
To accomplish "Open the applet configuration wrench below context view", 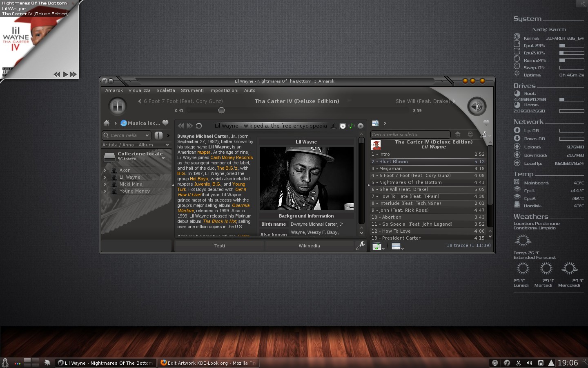I will coord(361,246).
